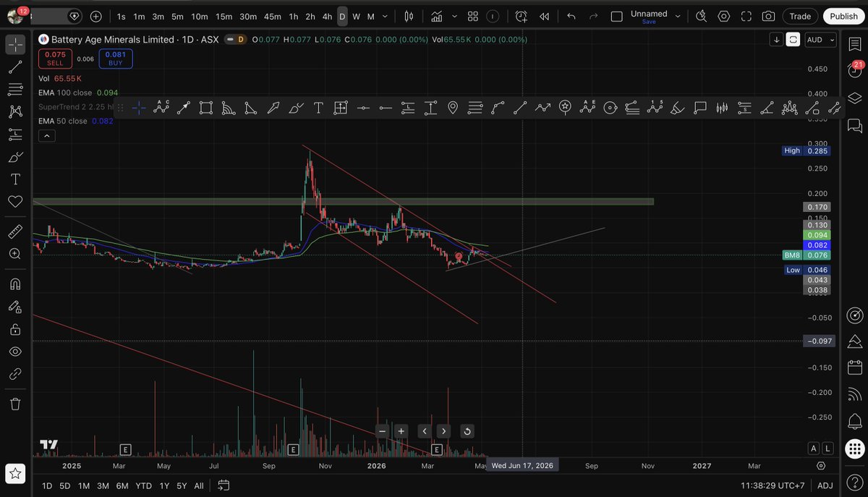This screenshot has height=497, width=868.
Task: Select the ruler measure tool
Action: tap(15, 231)
